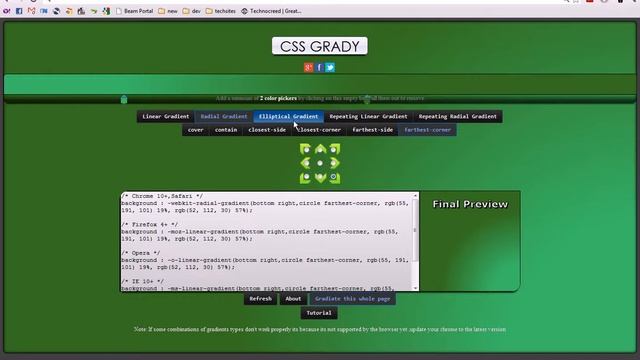Open the Gmail bookmark icon

click(31, 11)
